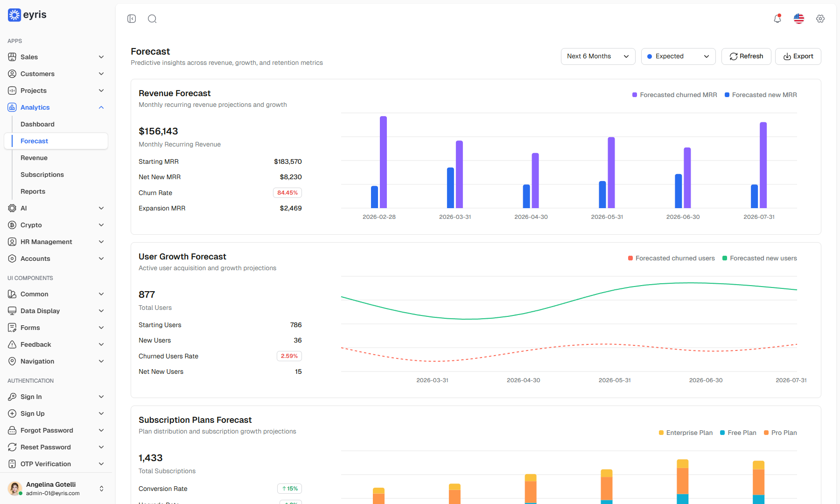Toggle Forecasted new users legend series

[x=760, y=258]
